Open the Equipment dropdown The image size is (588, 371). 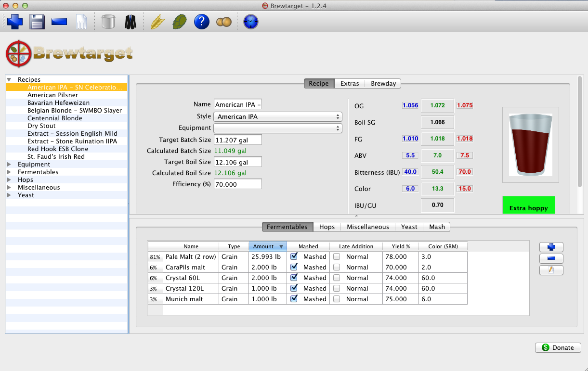tap(277, 128)
